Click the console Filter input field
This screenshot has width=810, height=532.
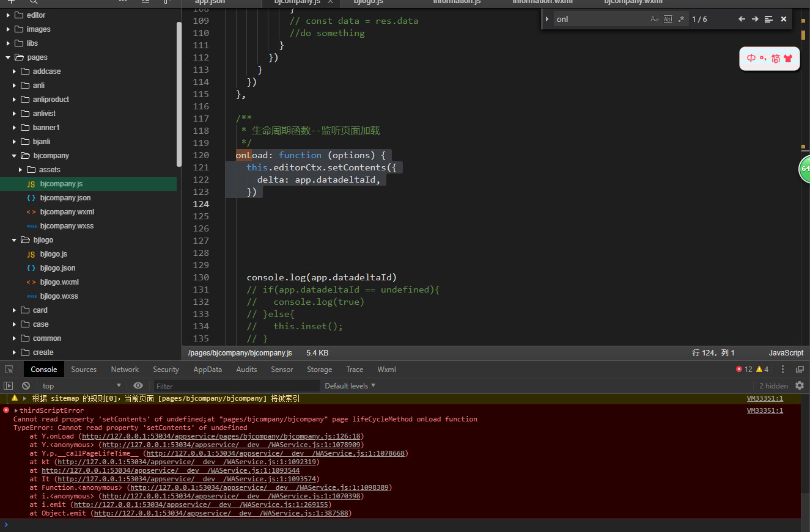coord(235,386)
